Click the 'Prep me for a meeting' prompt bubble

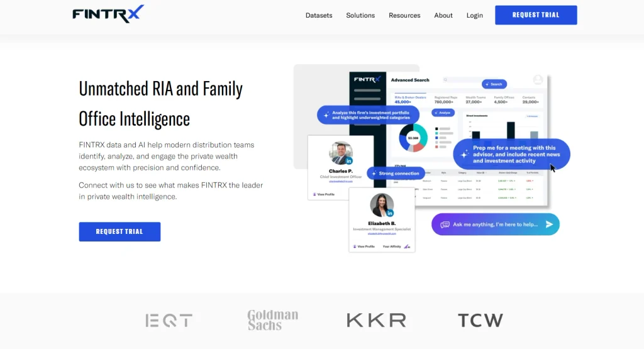click(512, 155)
